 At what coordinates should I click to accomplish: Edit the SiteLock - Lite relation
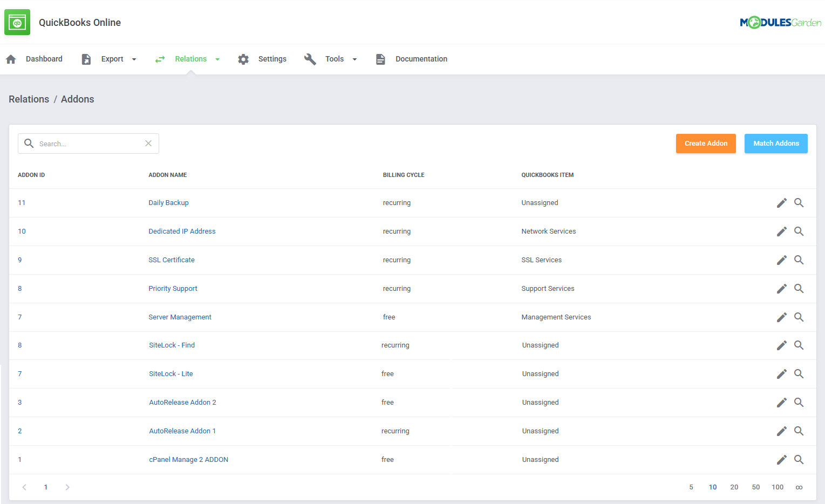tap(781, 374)
